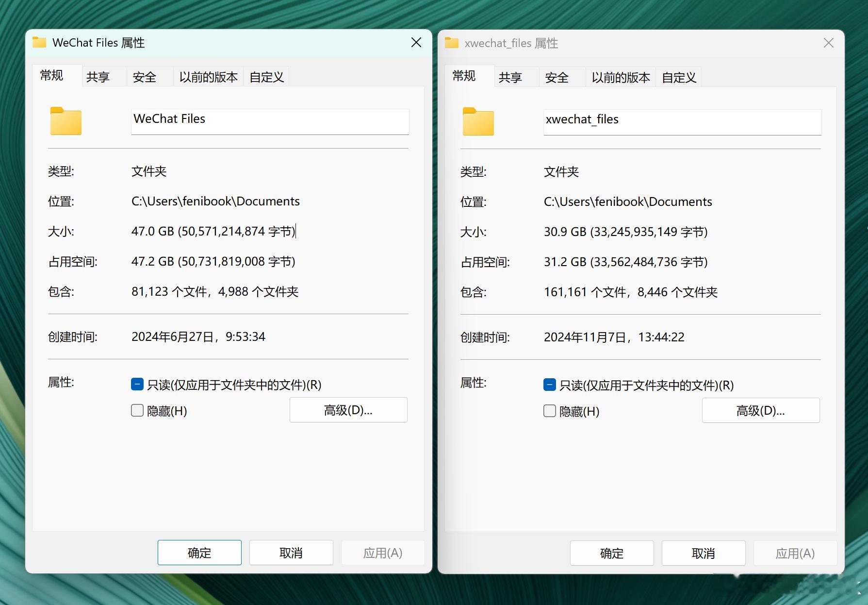Confirm with 确定 in xwechat_files window
Image resolution: width=868 pixels, height=605 pixels.
point(612,553)
